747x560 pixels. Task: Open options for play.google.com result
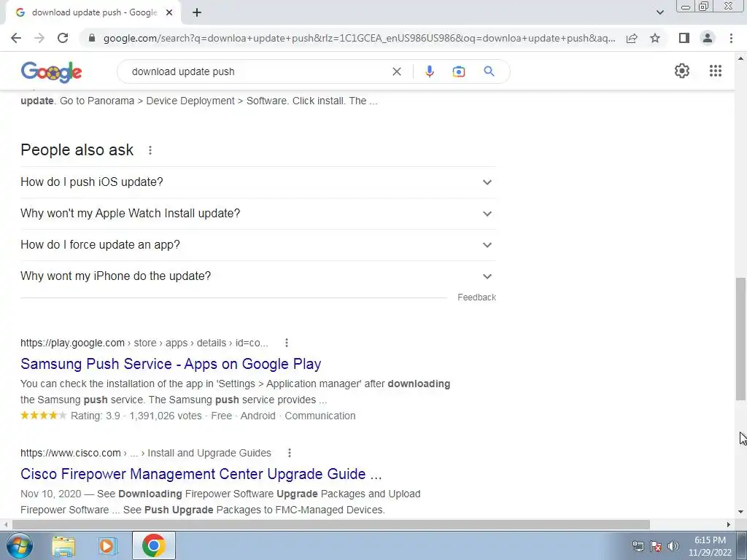[286, 343]
